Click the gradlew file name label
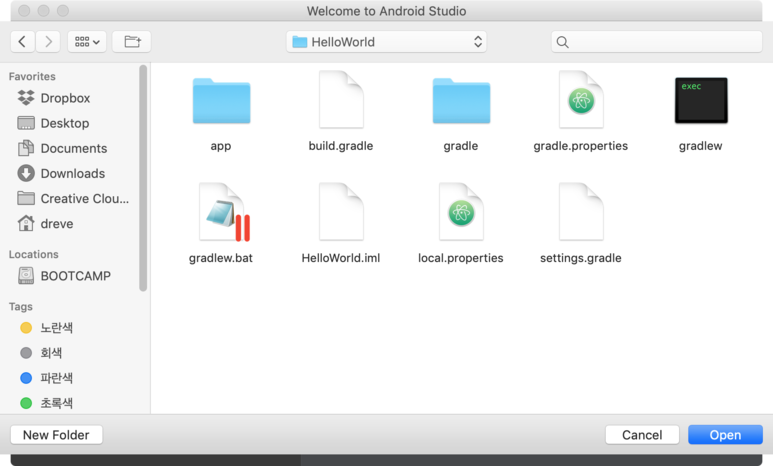Viewport: 773px width, 466px height. click(701, 146)
